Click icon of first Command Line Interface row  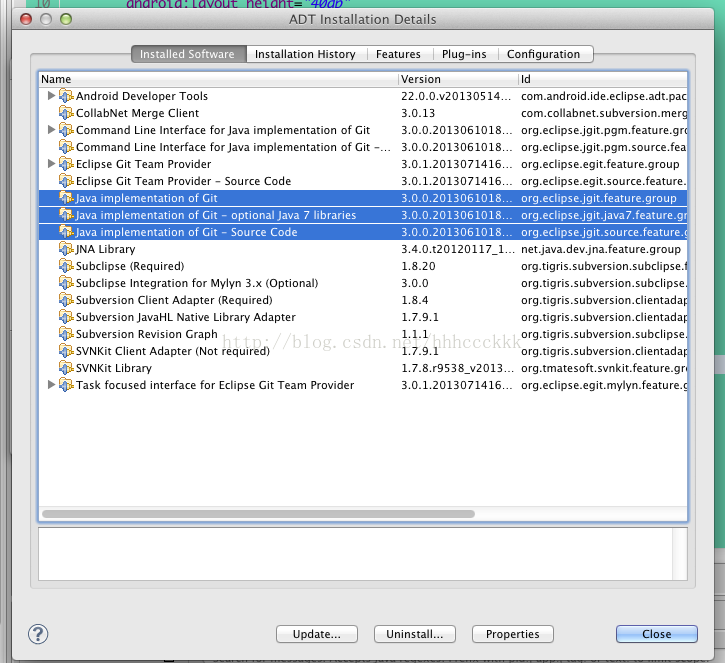pyautogui.click(x=66, y=130)
